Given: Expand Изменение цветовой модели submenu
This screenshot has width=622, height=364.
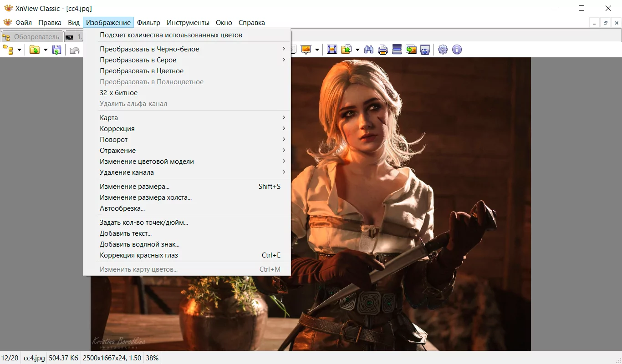Looking at the screenshot, I should point(187,162).
